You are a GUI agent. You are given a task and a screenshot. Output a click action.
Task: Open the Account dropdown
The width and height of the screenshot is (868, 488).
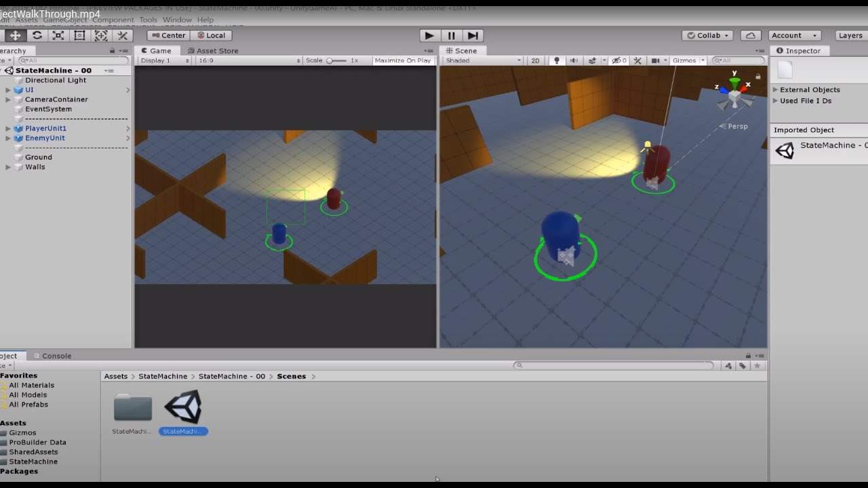795,35
